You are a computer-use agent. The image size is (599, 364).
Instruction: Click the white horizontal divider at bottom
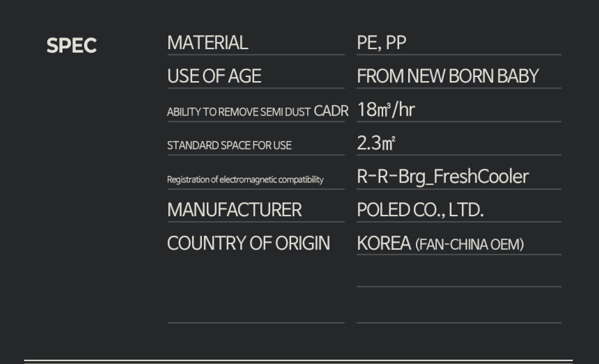298,360
